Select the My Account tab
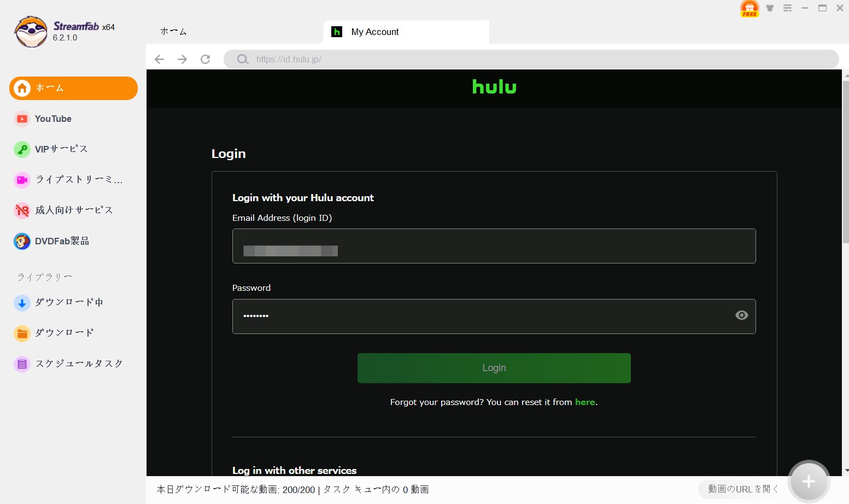The width and height of the screenshot is (849, 504). point(406,32)
